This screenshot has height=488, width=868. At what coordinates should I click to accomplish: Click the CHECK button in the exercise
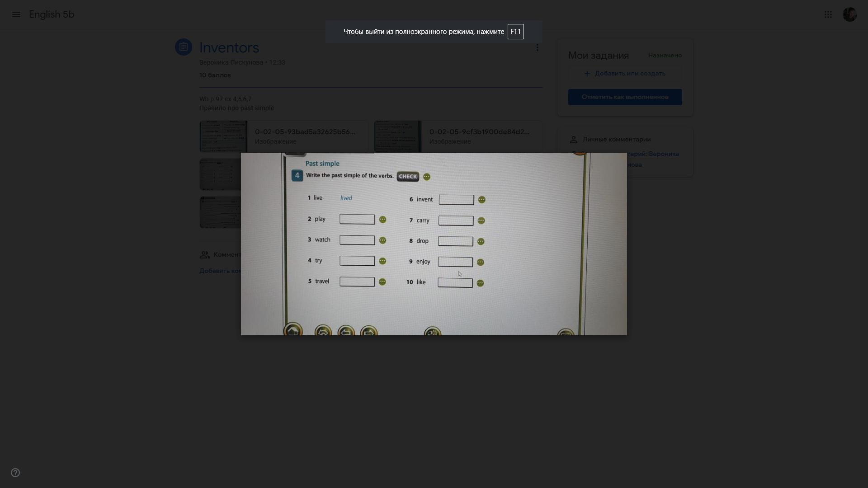click(x=408, y=177)
